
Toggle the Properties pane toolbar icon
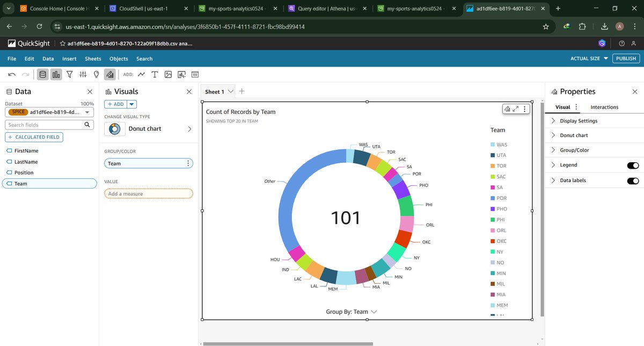[x=110, y=75]
